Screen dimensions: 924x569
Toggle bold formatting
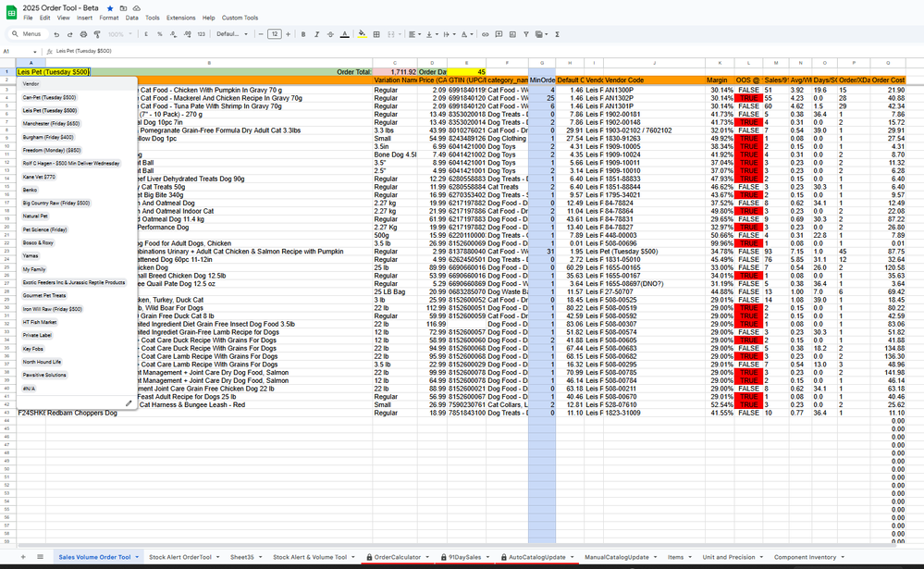click(303, 34)
